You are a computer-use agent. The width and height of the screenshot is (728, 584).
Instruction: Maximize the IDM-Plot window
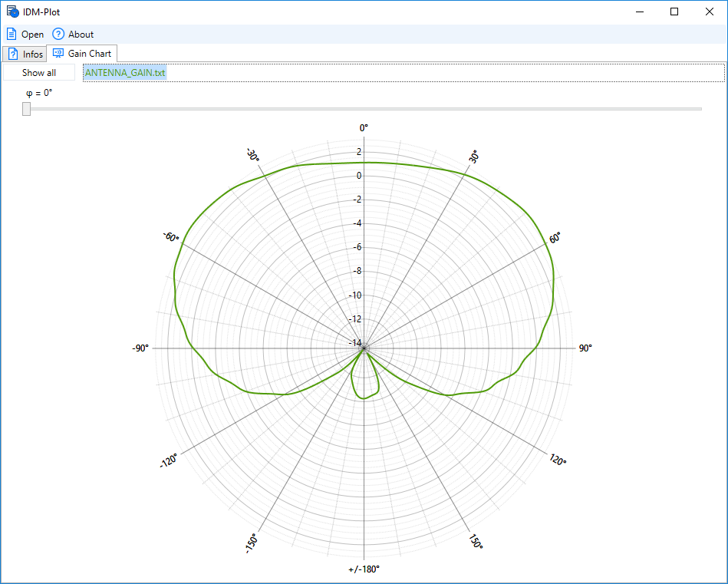click(x=674, y=12)
